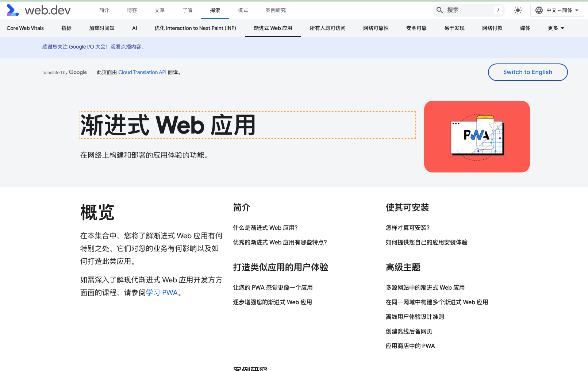Click the globe icon in language selector

click(539, 10)
